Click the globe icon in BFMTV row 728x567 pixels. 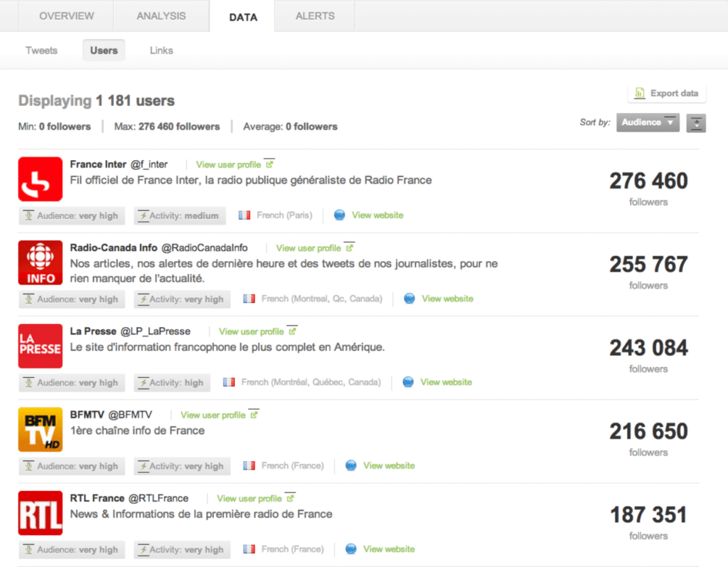[x=351, y=465]
